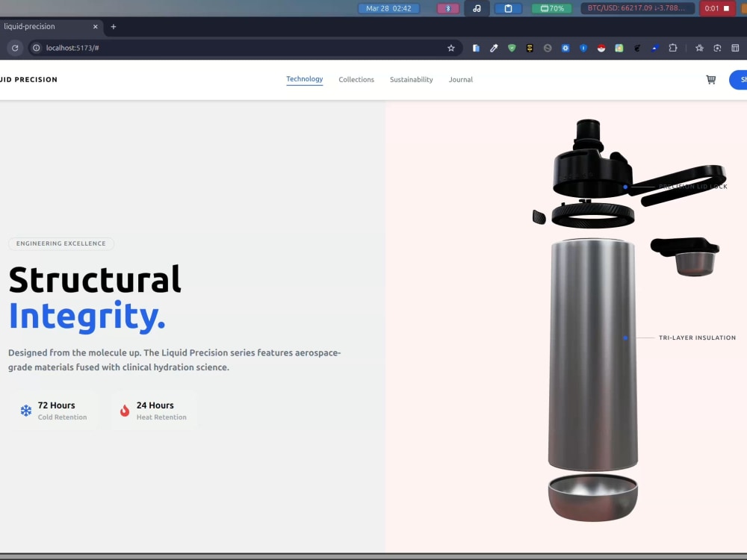The width and height of the screenshot is (747, 560).
Task: Click the blue Integrity. heading
Action: (x=87, y=316)
